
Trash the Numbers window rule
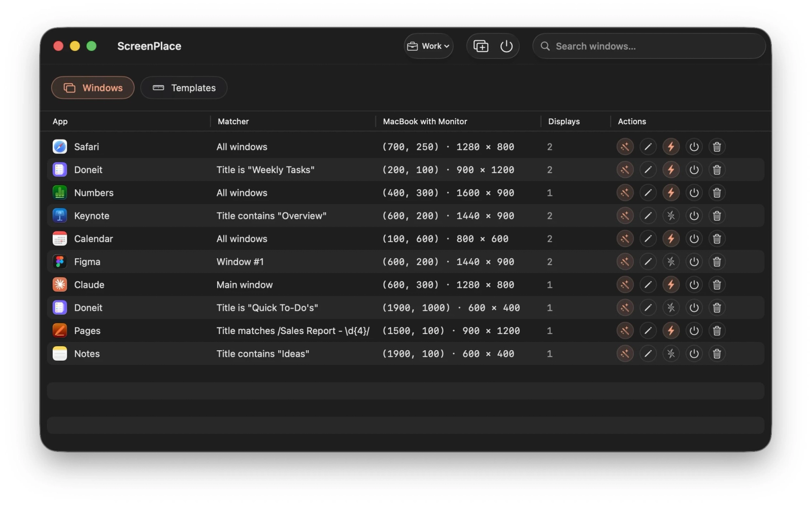pos(717,193)
